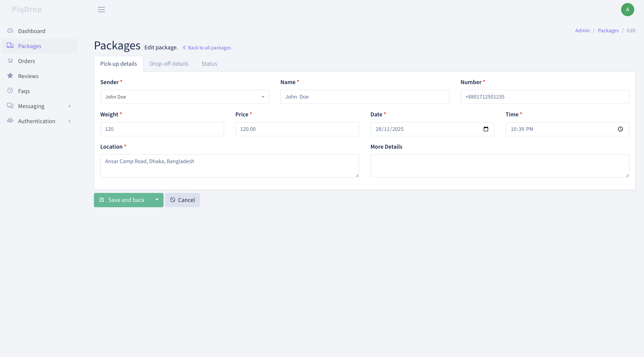This screenshot has height=357, width=644.
Task: Open the user avatar menu
Action: (627, 10)
